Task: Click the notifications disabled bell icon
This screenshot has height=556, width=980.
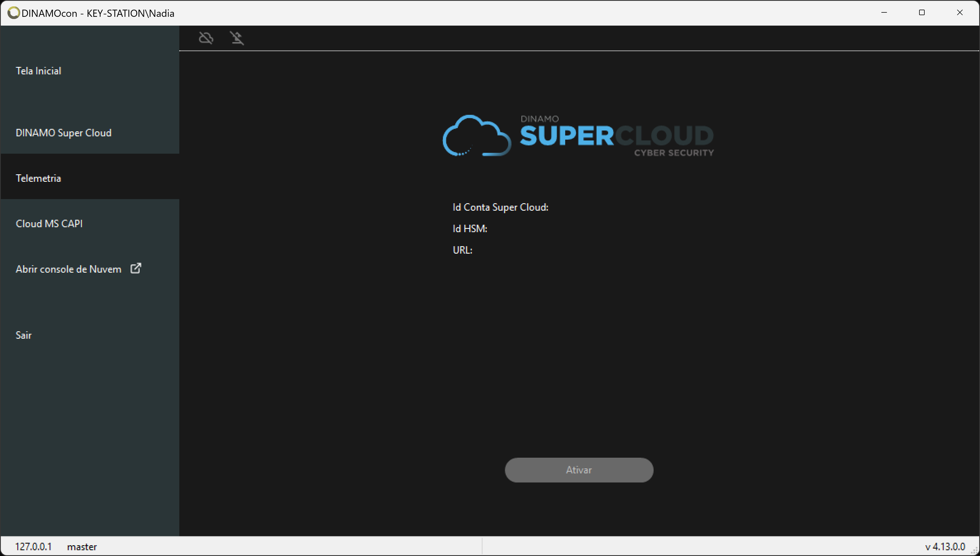Action: 237,38
